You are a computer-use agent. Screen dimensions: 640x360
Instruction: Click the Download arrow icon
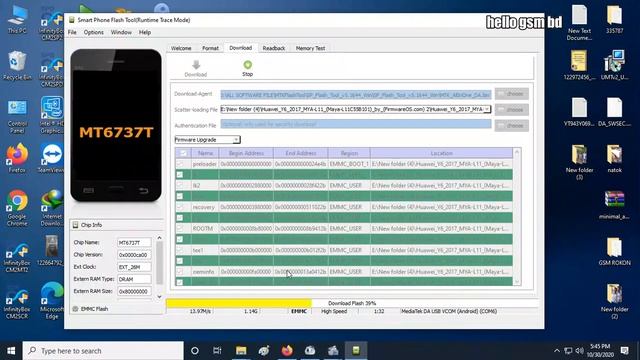click(x=196, y=64)
